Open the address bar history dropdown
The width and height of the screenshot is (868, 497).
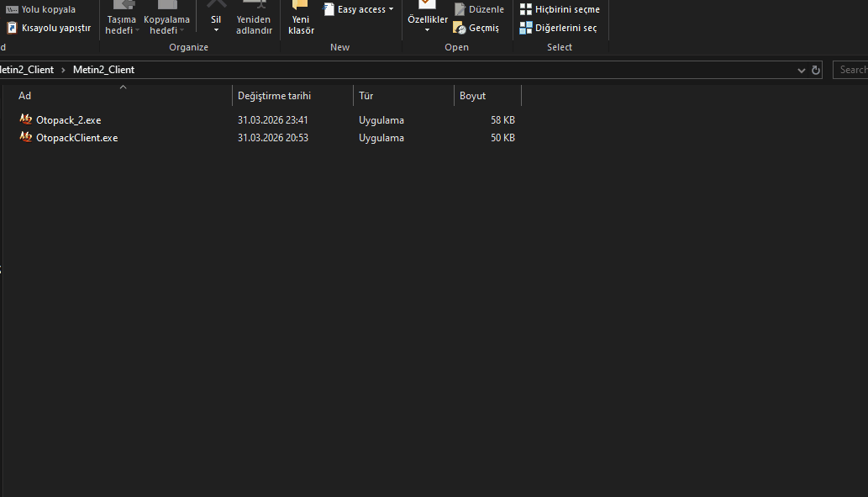coord(801,71)
